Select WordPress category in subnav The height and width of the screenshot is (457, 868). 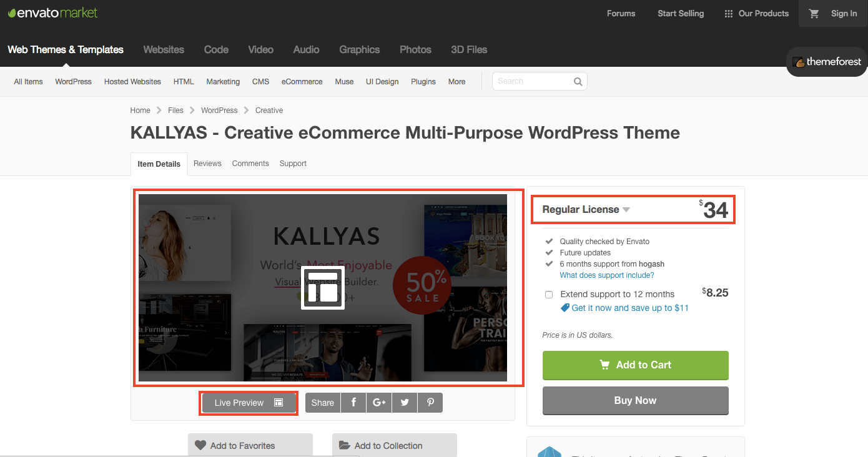click(73, 82)
